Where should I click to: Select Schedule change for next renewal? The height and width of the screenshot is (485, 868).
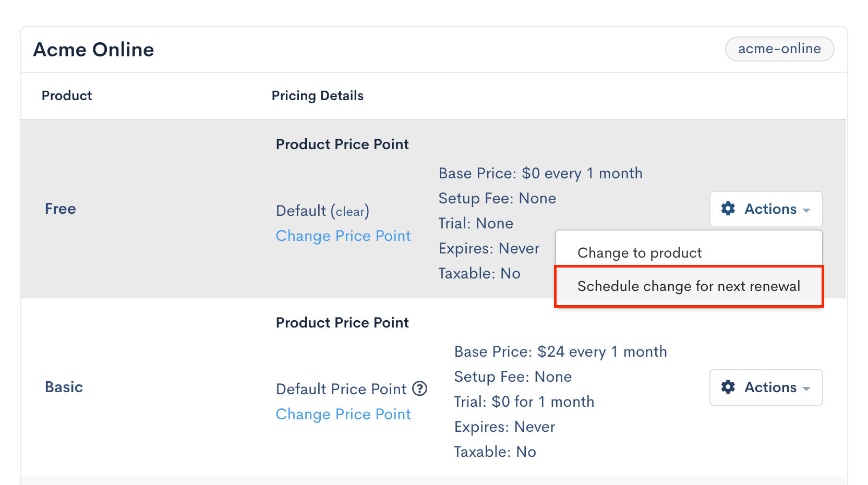[x=689, y=286]
